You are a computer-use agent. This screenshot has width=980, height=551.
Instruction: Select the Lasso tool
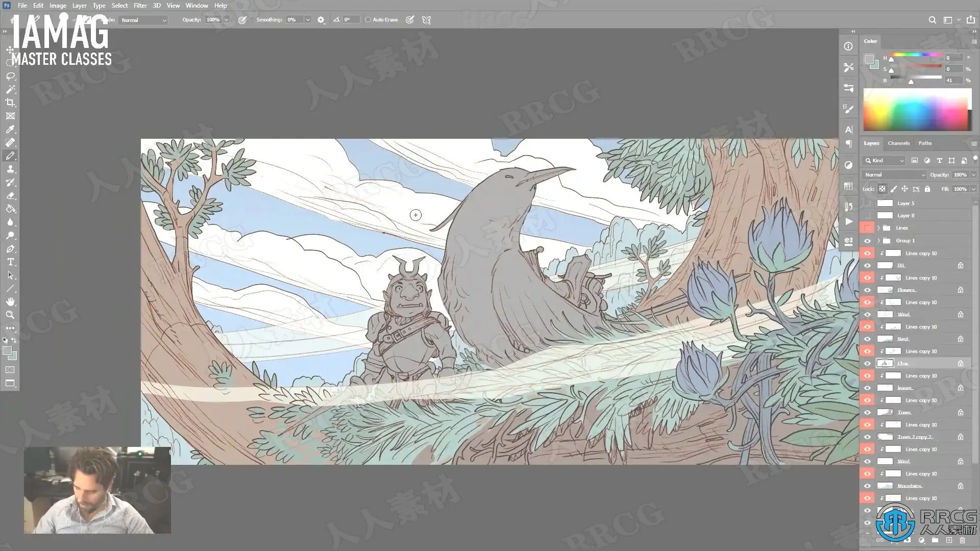10,76
